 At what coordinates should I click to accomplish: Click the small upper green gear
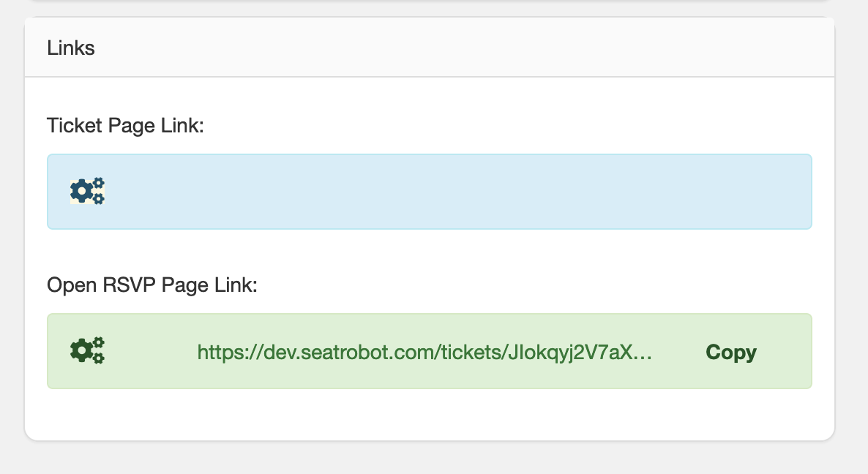99,342
